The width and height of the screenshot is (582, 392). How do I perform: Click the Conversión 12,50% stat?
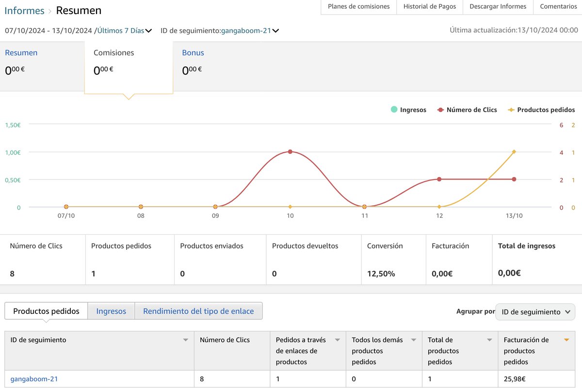[393, 260]
